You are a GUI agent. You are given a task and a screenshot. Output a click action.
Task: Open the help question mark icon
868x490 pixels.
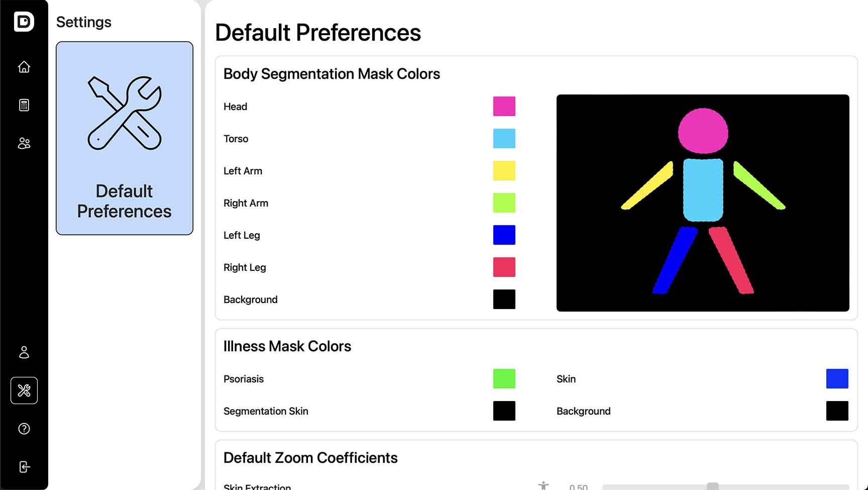coord(24,429)
